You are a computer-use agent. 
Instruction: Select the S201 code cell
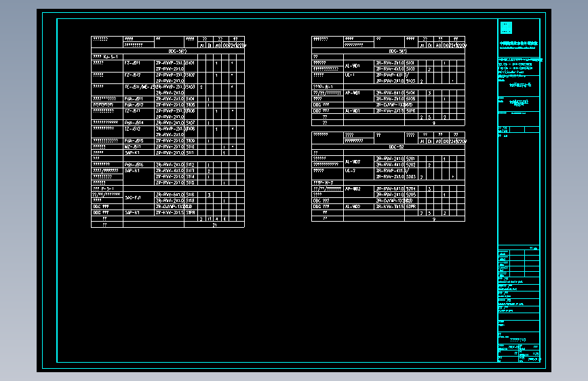(412, 159)
